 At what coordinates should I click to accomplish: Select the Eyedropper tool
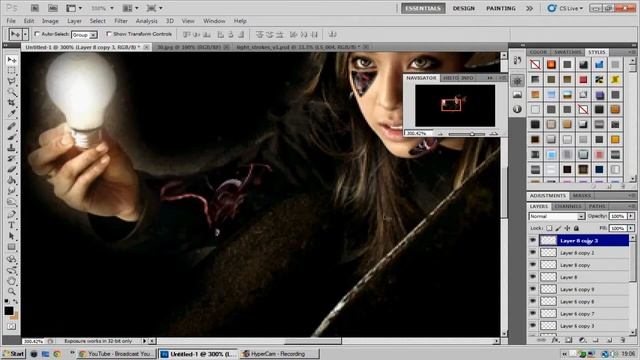point(11,113)
